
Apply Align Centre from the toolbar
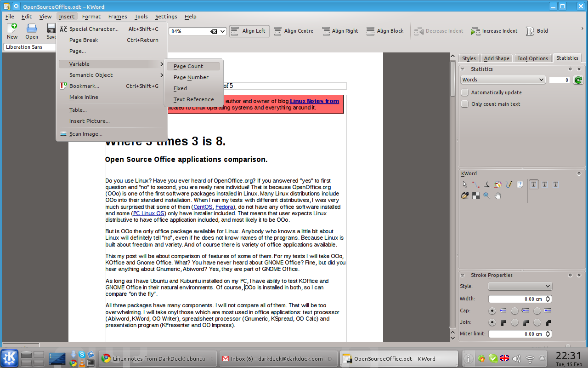pyautogui.click(x=294, y=31)
